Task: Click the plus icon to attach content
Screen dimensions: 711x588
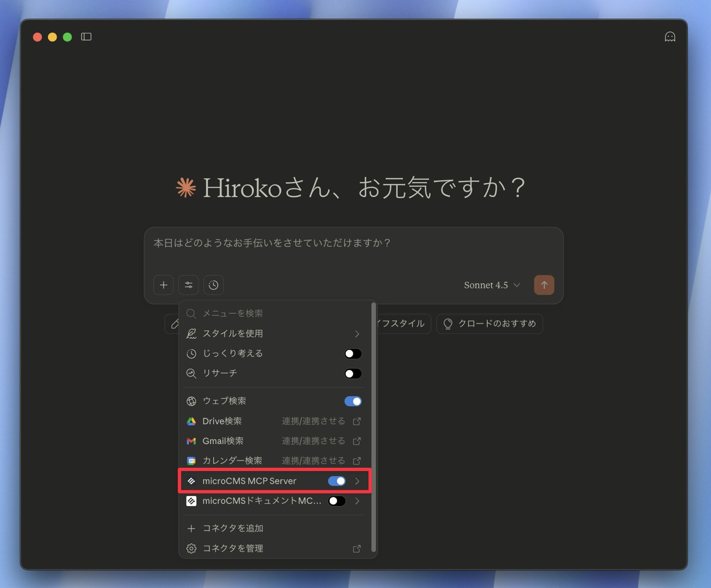Action: pos(163,285)
